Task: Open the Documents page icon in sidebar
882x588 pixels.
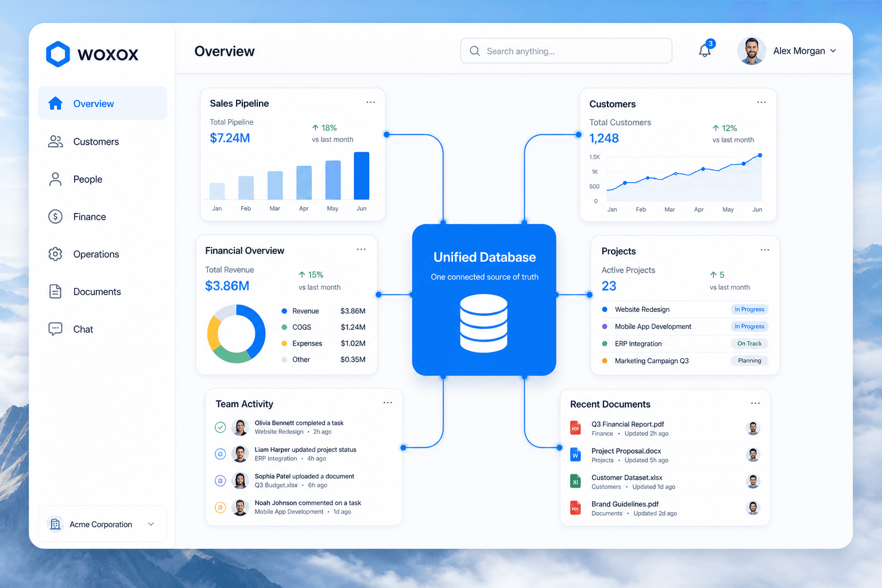Action: [56, 292]
